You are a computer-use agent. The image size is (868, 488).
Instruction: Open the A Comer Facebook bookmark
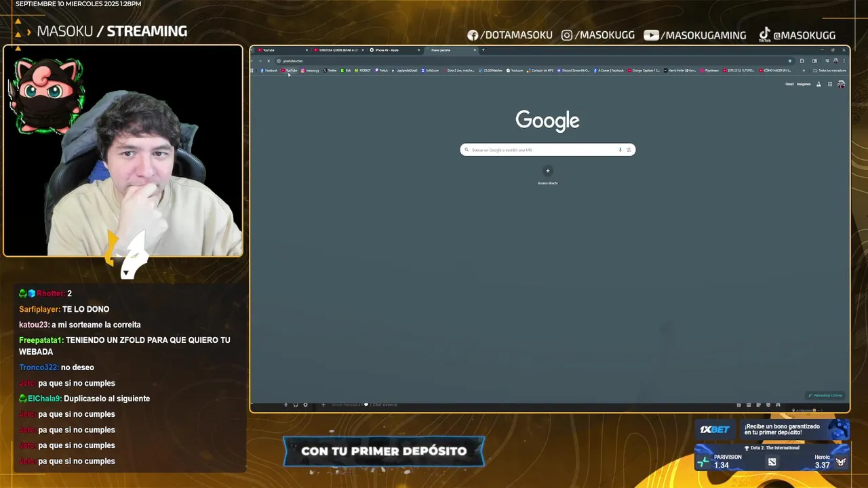(x=609, y=70)
